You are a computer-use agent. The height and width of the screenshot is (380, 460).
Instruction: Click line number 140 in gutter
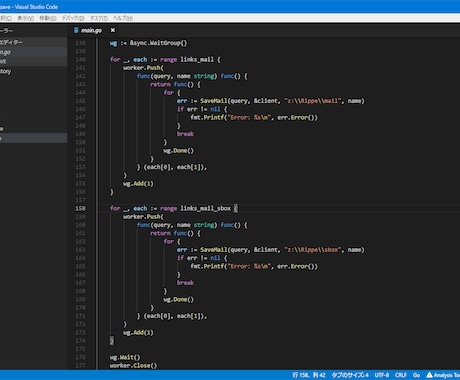point(80,59)
